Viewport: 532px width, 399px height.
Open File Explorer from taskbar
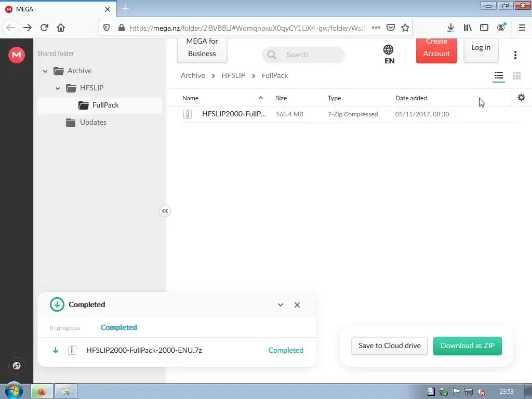[x=66, y=392]
